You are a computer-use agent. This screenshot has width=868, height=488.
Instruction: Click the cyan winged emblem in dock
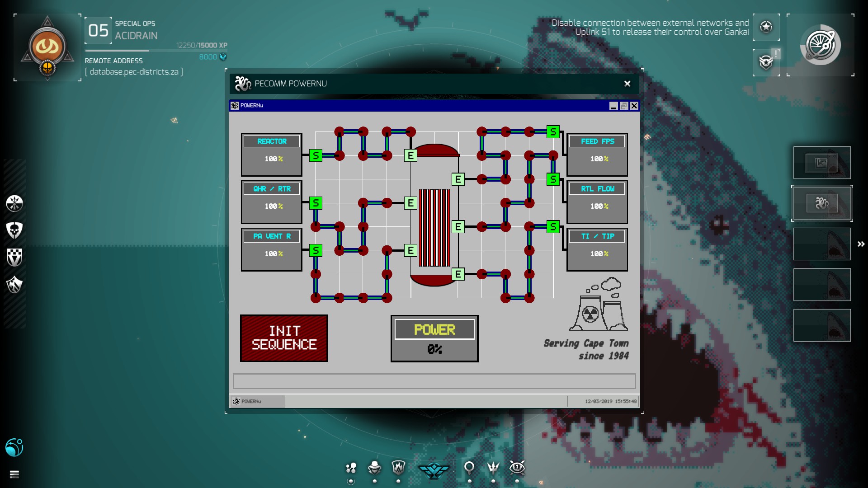[434, 470]
